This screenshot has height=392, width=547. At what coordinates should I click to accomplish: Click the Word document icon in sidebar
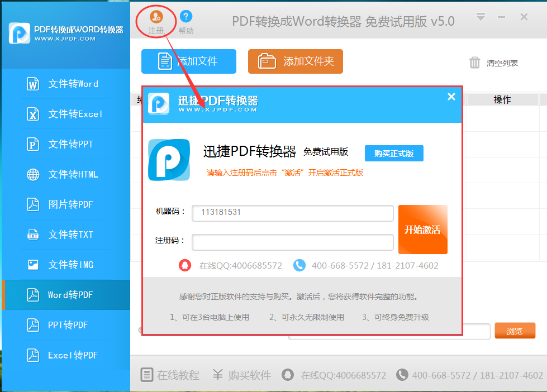click(x=33, y=84)
